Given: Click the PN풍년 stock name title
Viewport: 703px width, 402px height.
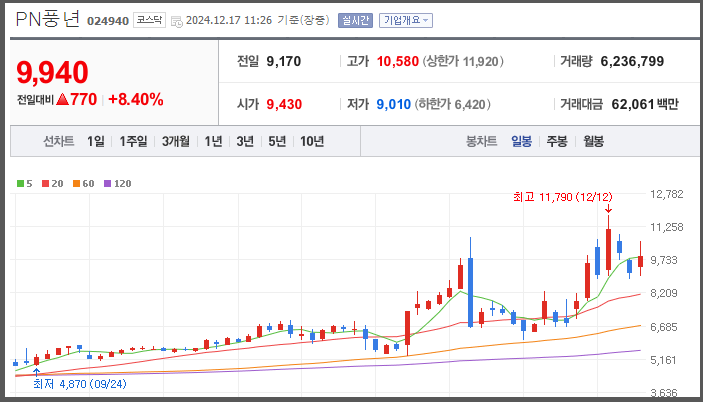Looking at the screenshot, I should [48, 19].
